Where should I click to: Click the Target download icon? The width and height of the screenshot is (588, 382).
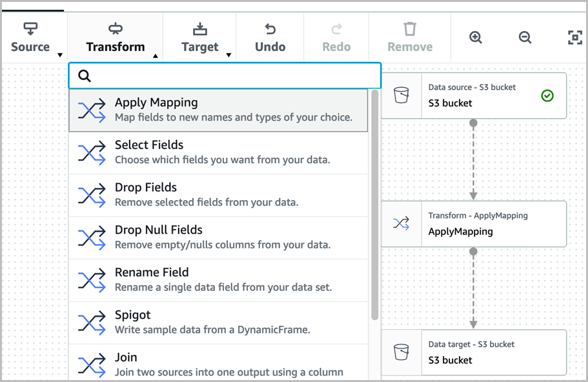coord(200,28)
